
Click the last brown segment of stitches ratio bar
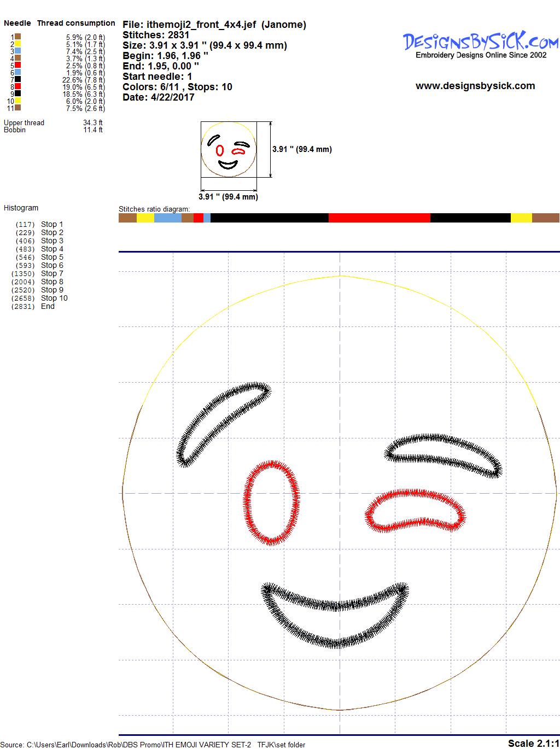pos(545,218)
